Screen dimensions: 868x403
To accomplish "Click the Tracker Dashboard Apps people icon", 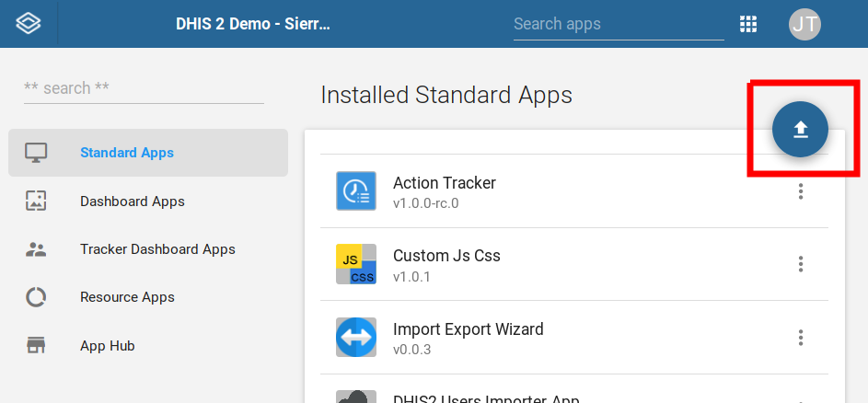I will pos(36,249).
